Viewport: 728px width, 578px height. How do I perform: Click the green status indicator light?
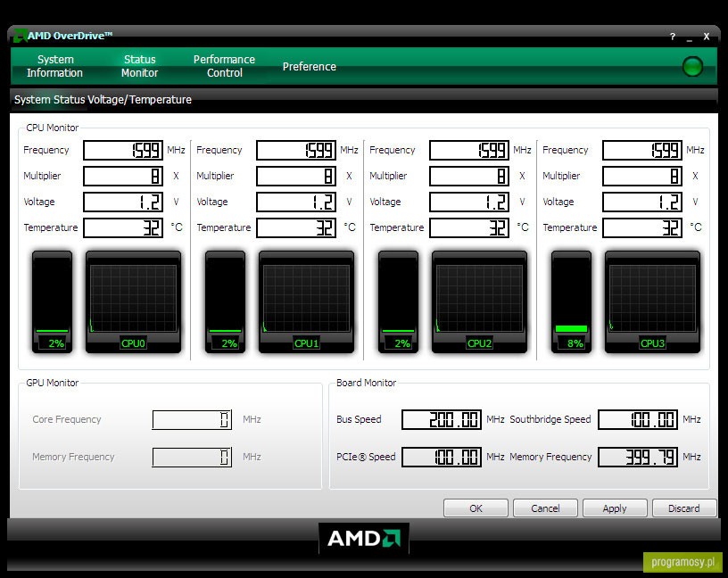tap(692, 66)
